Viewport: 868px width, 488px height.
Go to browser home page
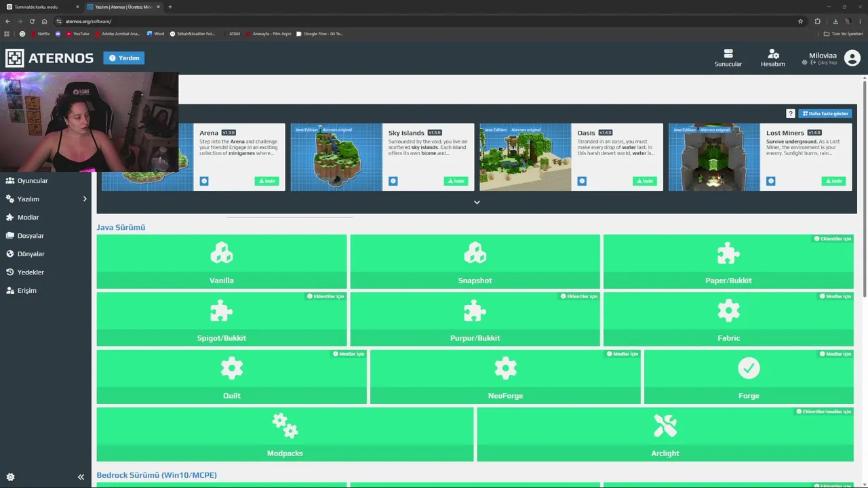pos(45,21)
